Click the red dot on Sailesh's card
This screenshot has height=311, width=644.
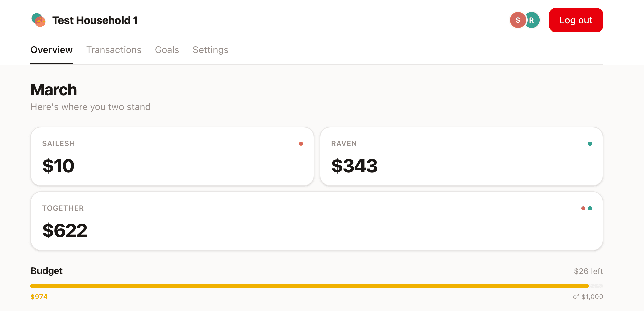[x=301, y=143]
